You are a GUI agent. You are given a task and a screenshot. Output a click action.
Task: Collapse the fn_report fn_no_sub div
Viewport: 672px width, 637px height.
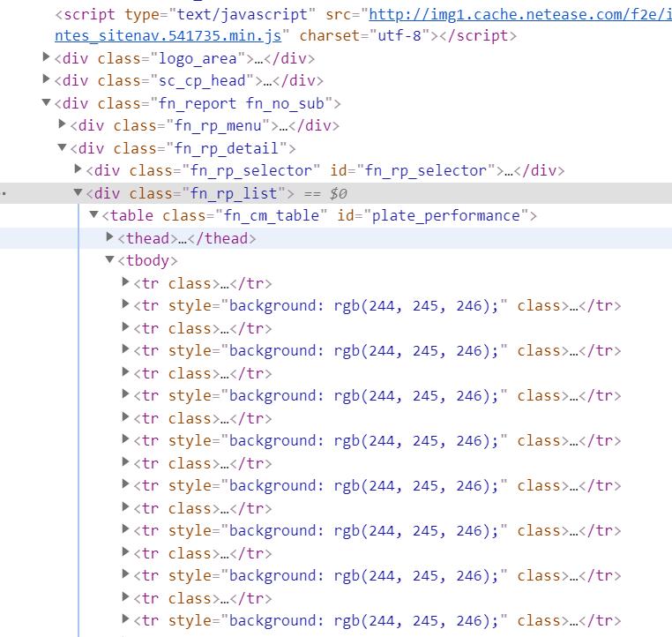point(46,102)
